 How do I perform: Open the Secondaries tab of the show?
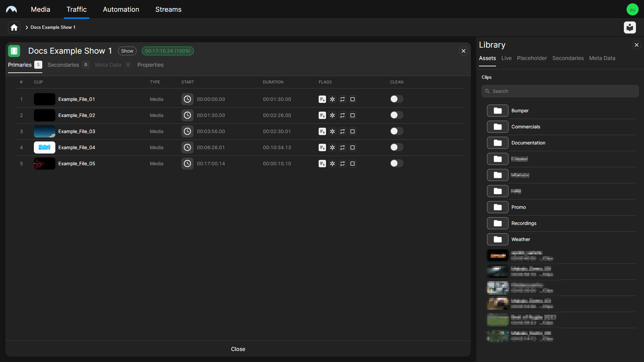tap(63, 65)
